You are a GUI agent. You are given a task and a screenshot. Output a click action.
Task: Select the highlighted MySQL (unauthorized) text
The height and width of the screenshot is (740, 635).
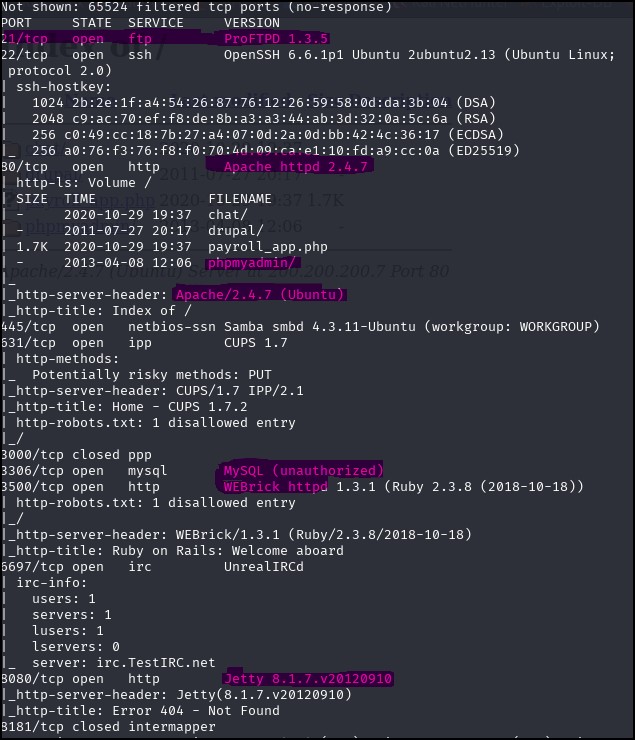[x=303, y=470]
